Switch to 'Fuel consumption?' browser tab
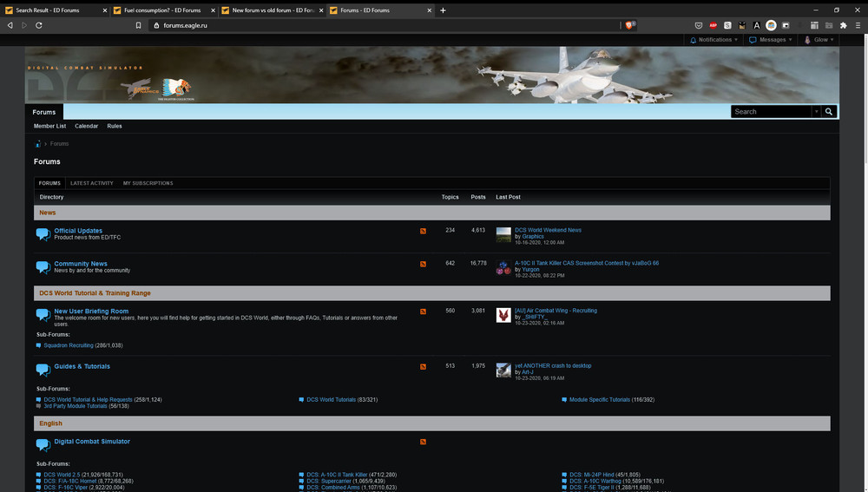 click(161, 10)
